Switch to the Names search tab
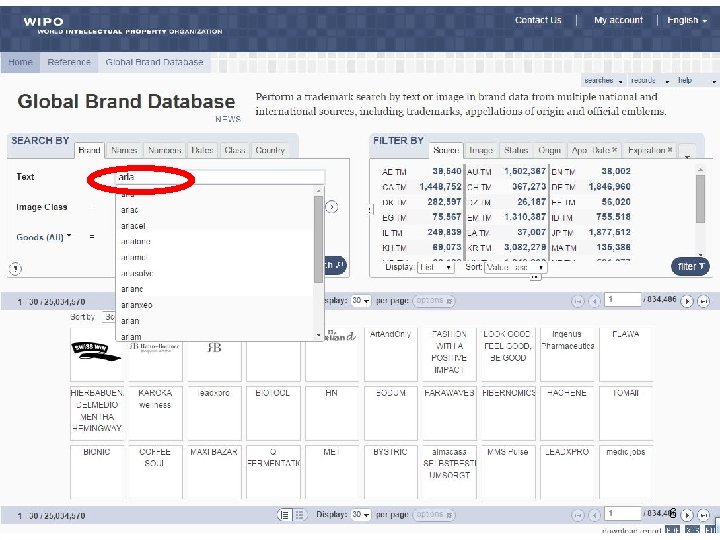This screenshot has height=540, width=720. 124,150
